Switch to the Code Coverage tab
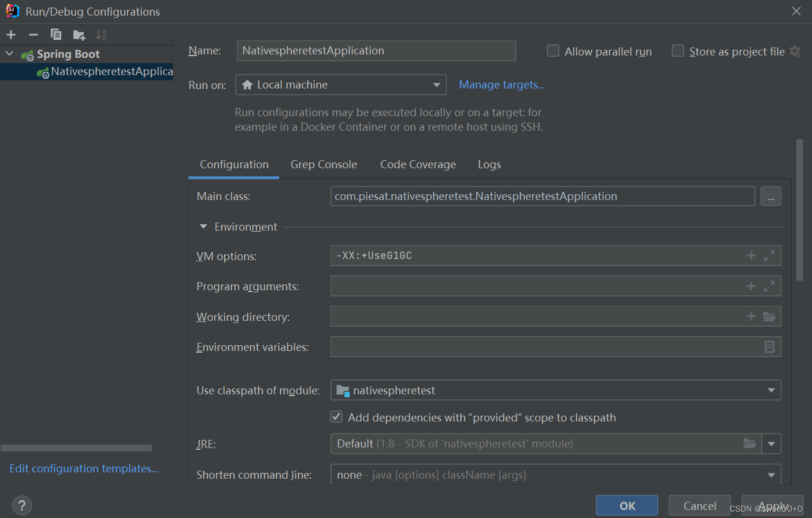Screen dimensions: 812x518 click(418, 165)
